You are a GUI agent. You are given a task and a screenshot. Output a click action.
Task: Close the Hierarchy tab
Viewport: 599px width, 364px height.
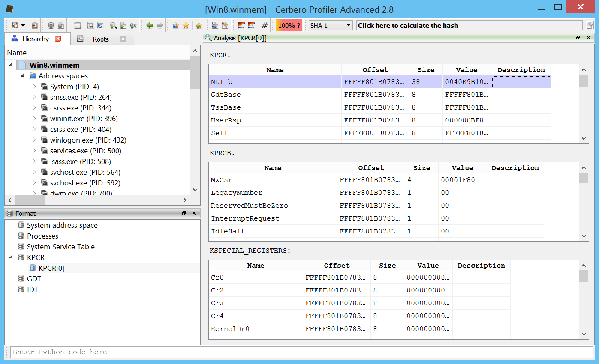click(x=58, y=39)
